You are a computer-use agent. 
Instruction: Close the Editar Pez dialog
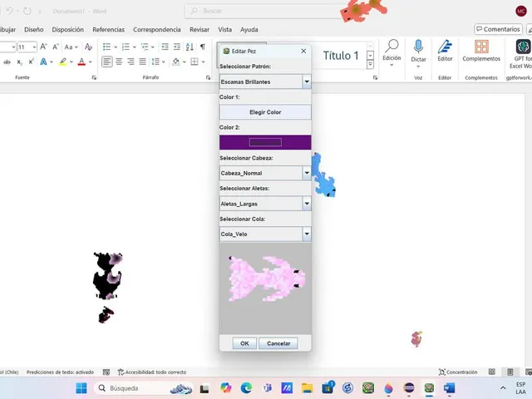point(303,51)
